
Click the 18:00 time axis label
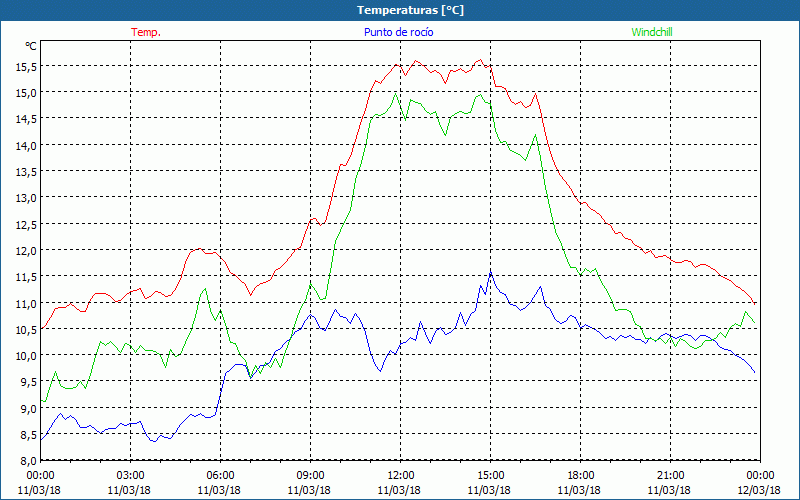[x=580, y=476]
